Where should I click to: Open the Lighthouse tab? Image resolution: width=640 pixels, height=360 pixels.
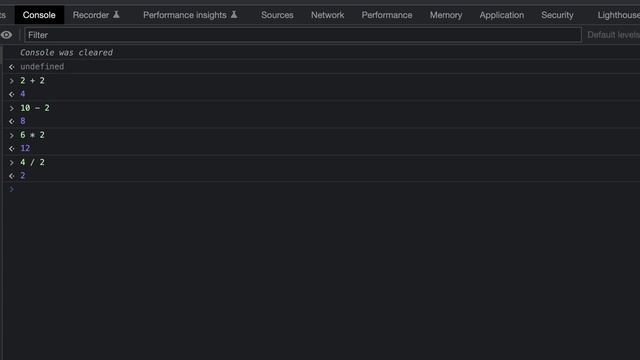(618, 15)
